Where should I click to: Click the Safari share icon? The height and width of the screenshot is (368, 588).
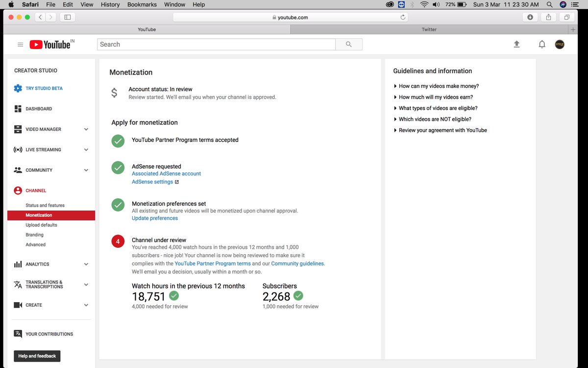click(548, 17)
